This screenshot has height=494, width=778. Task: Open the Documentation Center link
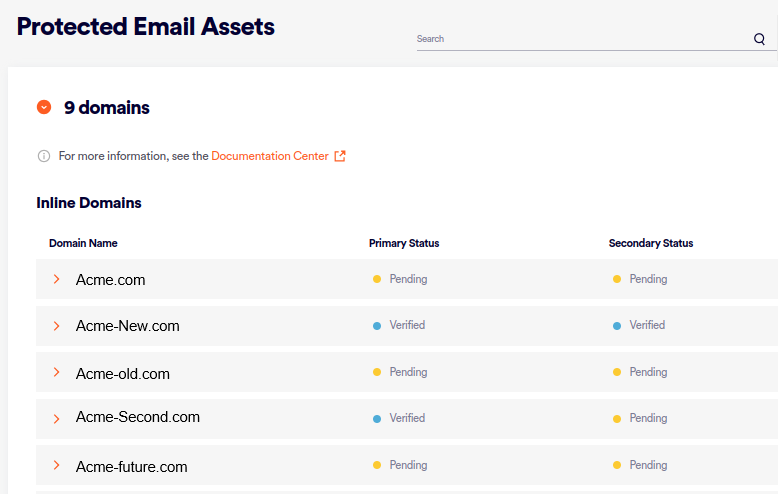[x=270, y=156]
